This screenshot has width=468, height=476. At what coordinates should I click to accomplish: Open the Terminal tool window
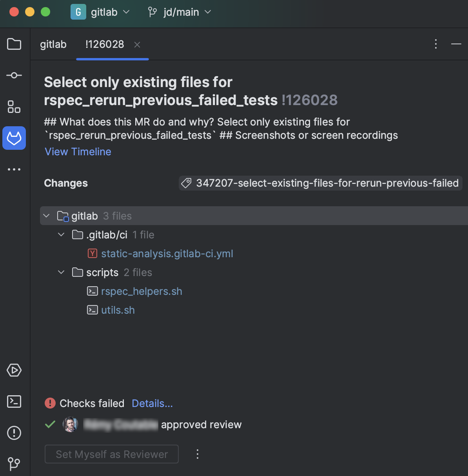click(x=14, y=402)
